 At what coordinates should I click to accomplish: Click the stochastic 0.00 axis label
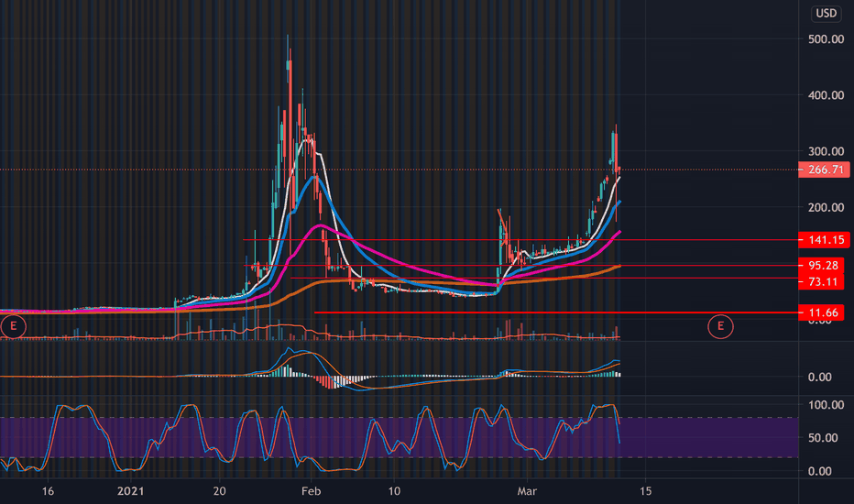820,471
